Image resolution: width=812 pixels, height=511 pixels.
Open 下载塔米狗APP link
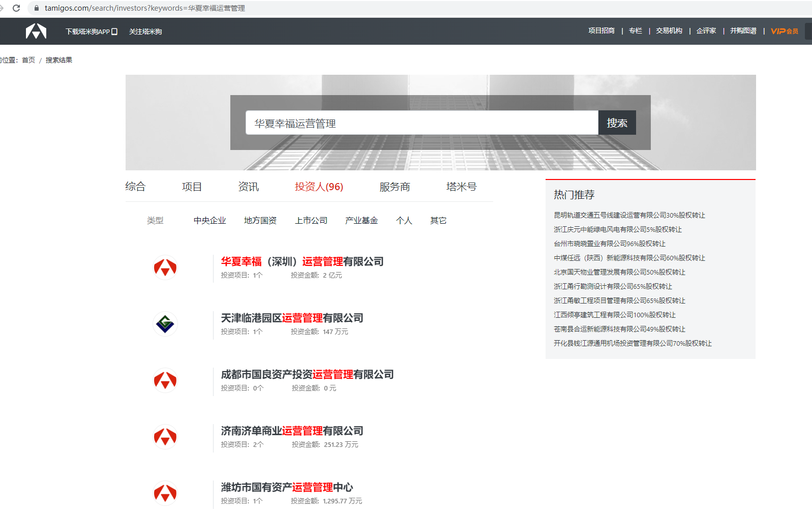[87, 32]
